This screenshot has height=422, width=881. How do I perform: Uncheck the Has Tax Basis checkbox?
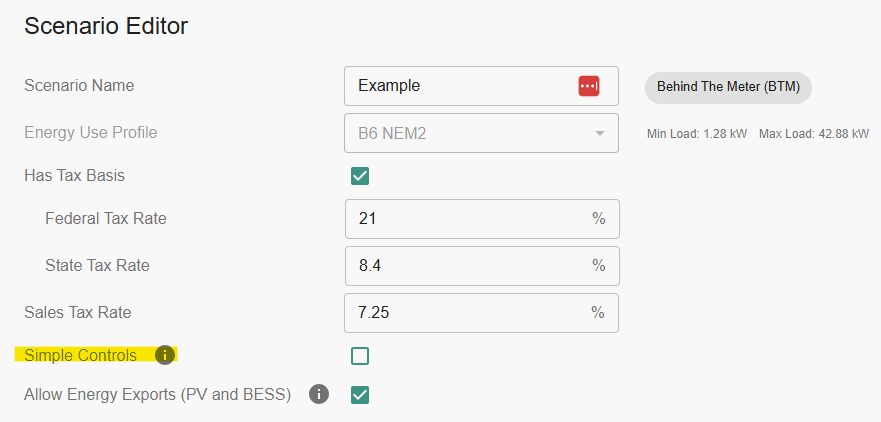point(360,176)
